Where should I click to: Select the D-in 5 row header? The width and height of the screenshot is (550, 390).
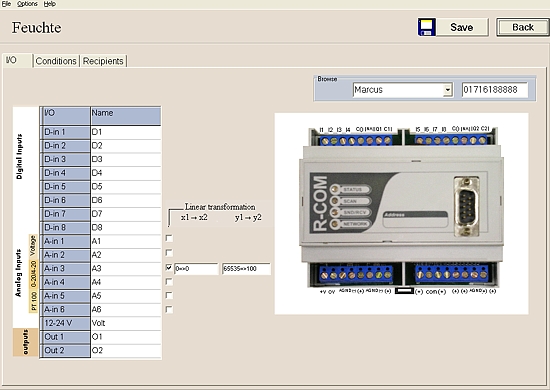(65, 187)
